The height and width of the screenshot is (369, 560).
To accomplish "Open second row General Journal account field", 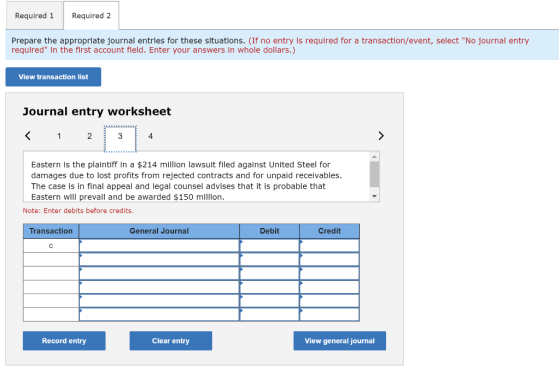I will click(159, 259).
